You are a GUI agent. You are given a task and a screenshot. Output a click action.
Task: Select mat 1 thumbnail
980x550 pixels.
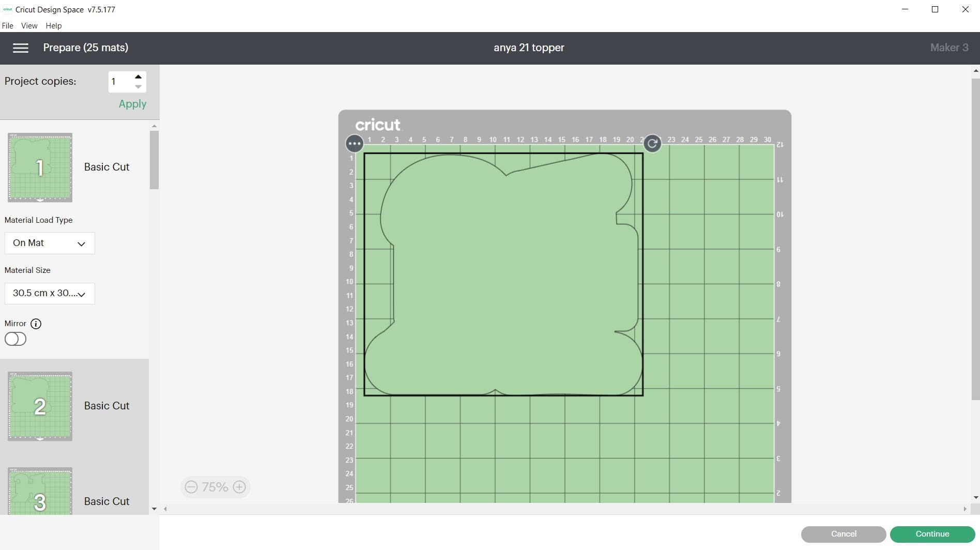pos(40,167)
